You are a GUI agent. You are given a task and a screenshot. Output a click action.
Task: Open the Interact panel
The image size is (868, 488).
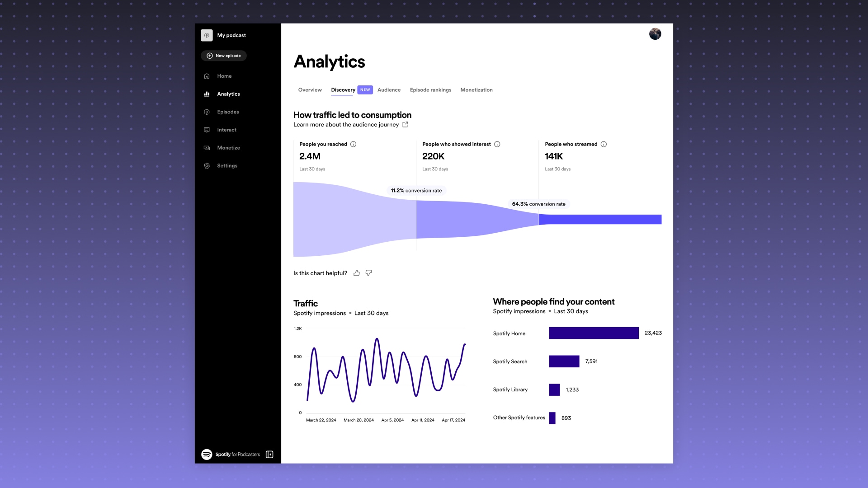[226, 130]
